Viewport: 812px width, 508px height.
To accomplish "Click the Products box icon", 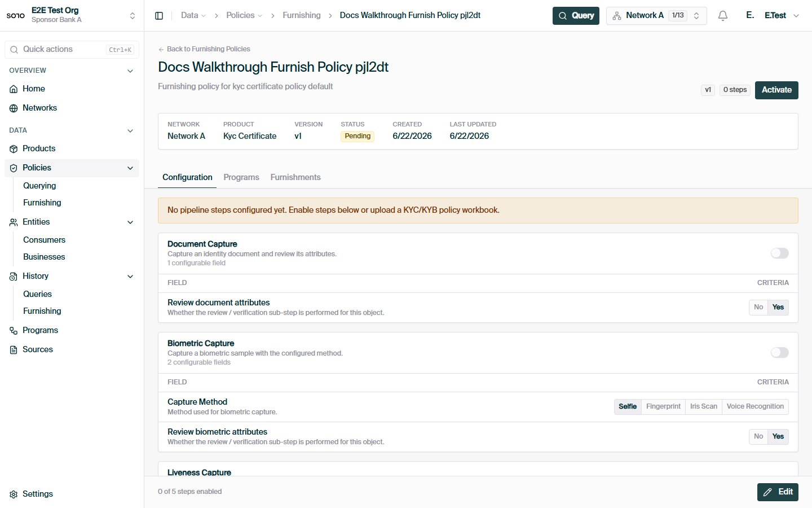I will [14, 149].
